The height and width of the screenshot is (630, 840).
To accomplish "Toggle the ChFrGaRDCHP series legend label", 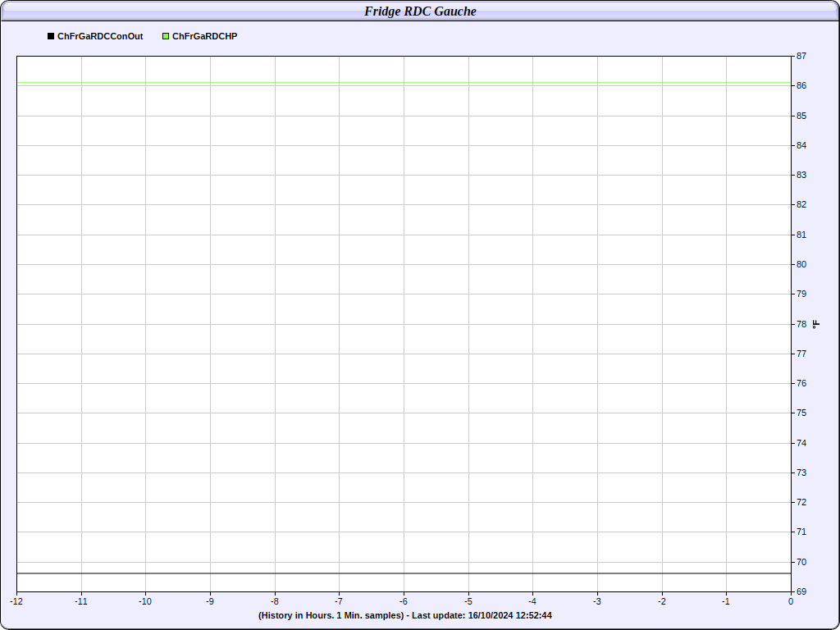I will pos(204,36).
